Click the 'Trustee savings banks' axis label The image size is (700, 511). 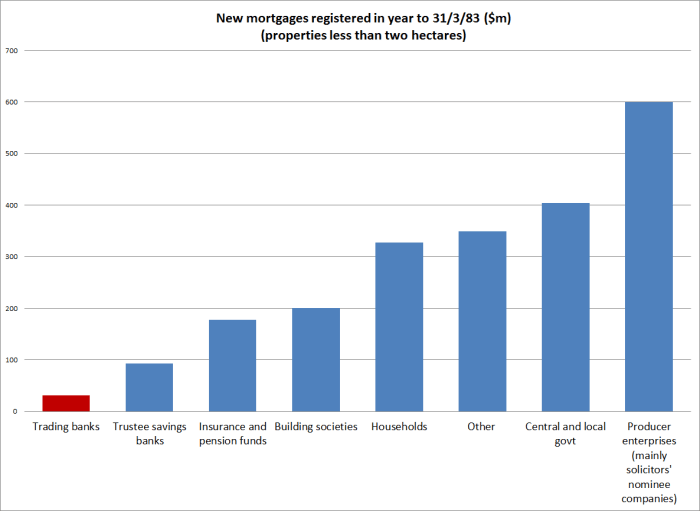(149, 433)
